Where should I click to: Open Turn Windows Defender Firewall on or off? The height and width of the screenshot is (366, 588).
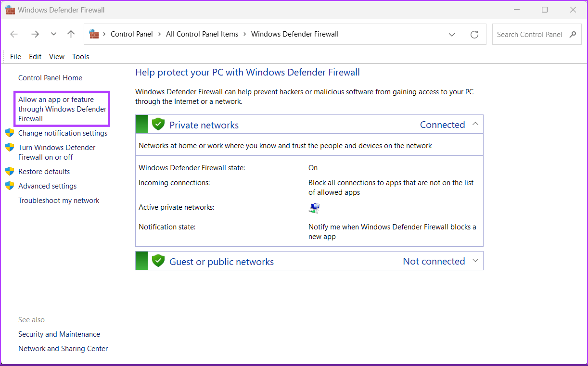click(x=57, y=152)
